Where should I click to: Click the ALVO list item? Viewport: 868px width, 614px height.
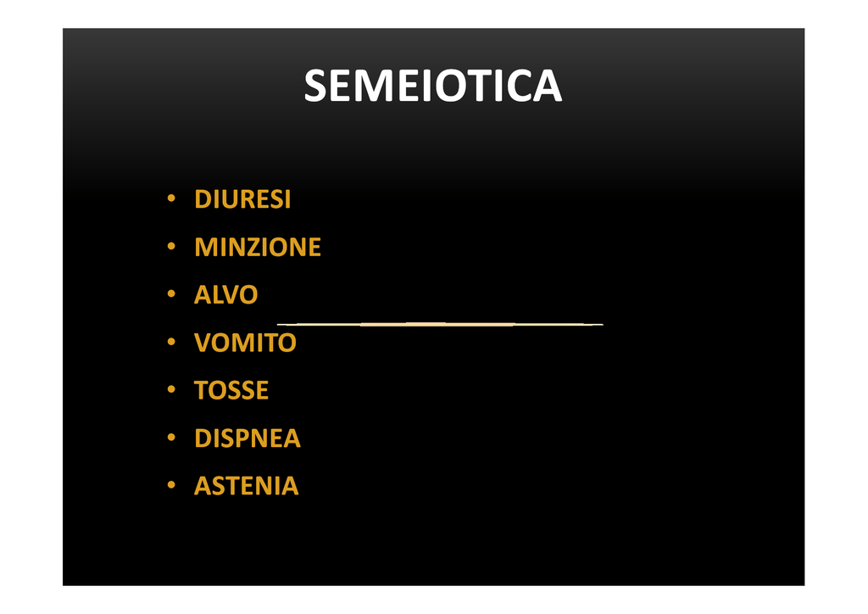point(225,294)
